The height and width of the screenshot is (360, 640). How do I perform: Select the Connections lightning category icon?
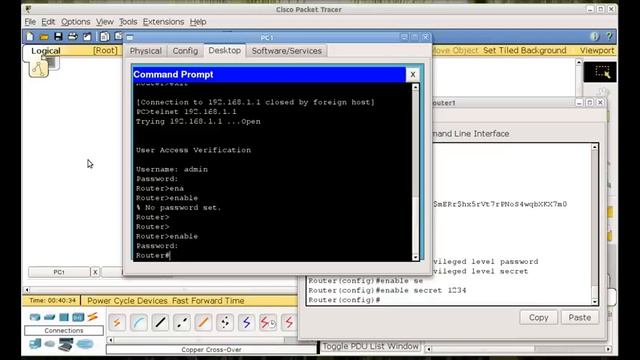[93, 316]
